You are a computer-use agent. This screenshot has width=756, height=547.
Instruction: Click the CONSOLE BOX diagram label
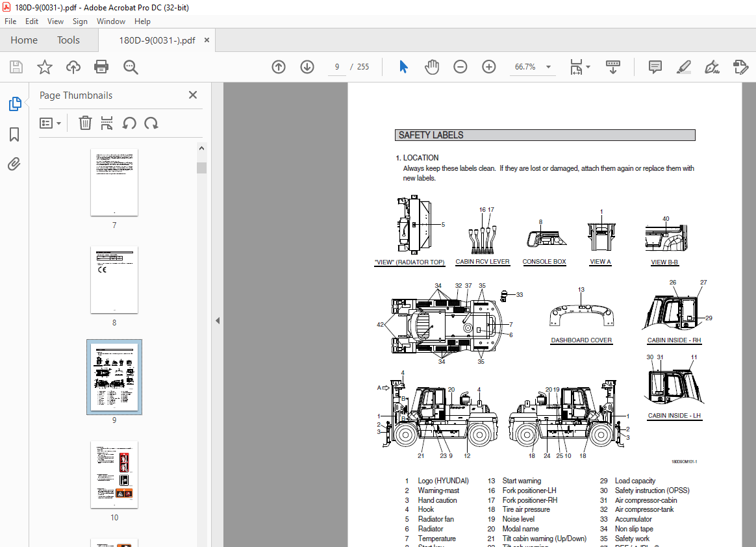(544, 262)
